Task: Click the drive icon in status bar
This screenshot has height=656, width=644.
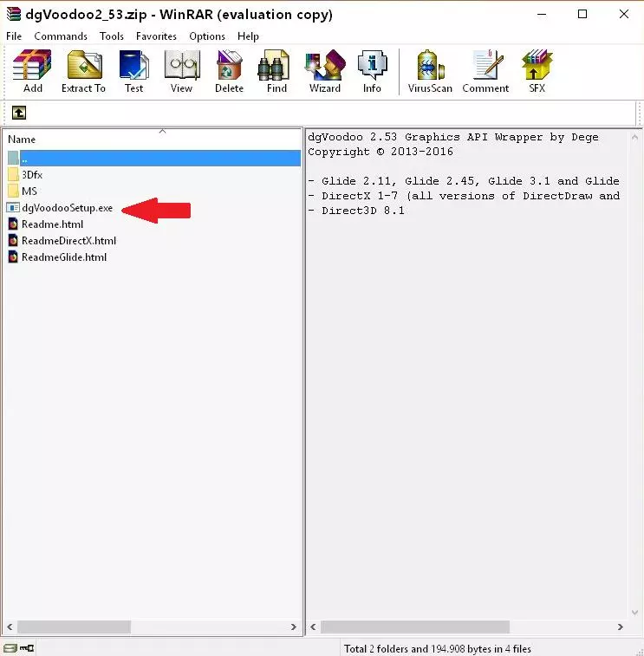Action: (x=10, y=648)
